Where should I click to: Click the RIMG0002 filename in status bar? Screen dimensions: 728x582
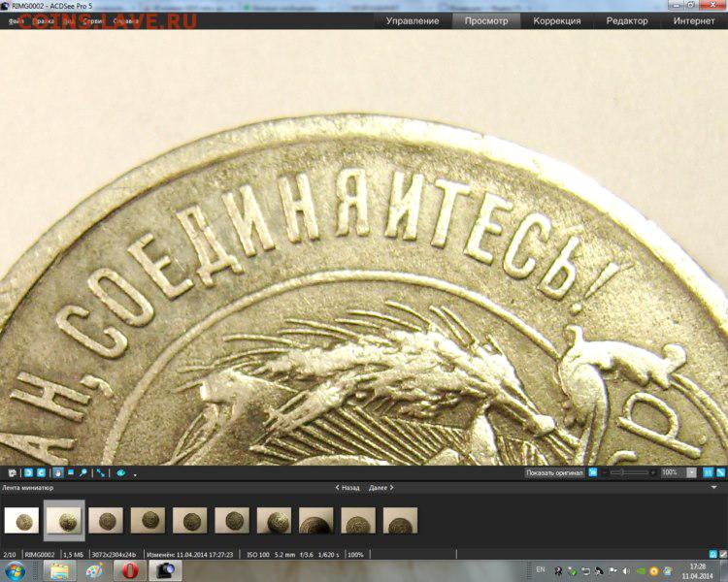pos(40,555)
